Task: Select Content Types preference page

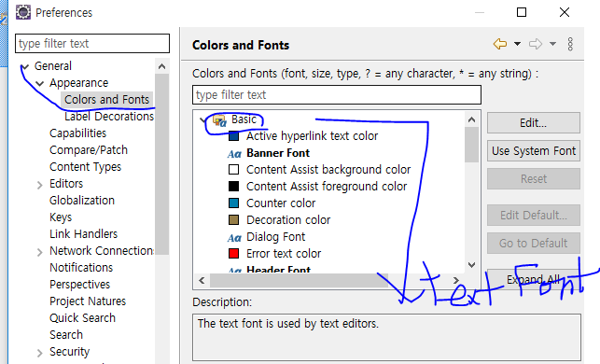Action: 85,167
